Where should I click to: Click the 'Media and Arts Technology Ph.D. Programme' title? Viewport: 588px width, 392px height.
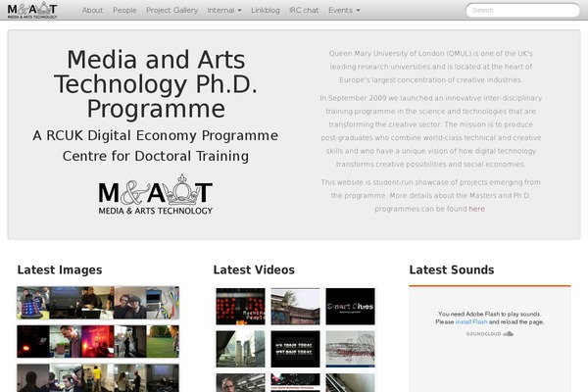(x=156, y=84)
